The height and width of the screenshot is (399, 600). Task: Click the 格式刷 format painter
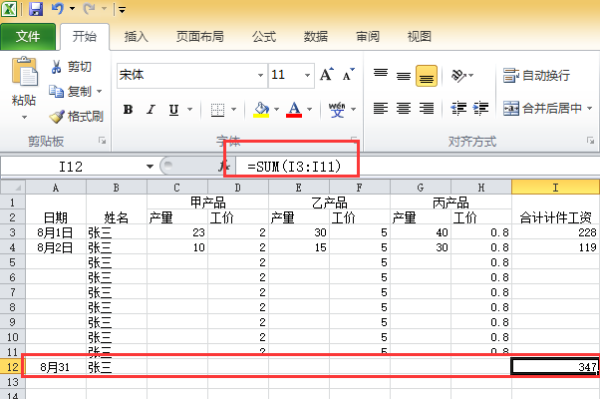point(77,116)
